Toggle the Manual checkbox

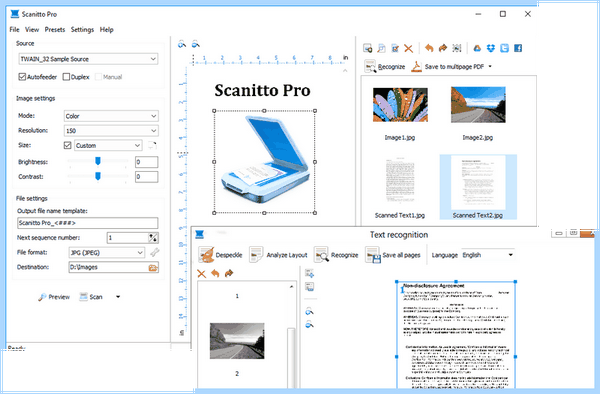coord(98,77)
